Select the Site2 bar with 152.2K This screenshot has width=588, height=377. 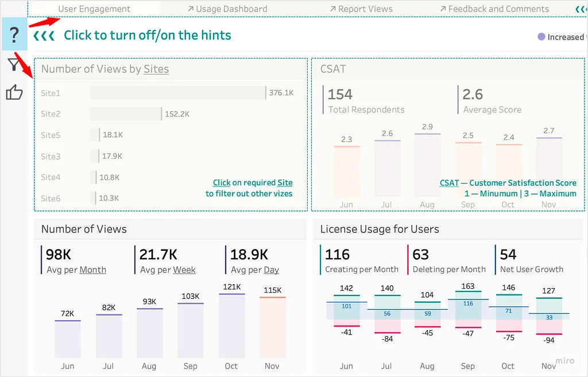(x=126, y=114)
